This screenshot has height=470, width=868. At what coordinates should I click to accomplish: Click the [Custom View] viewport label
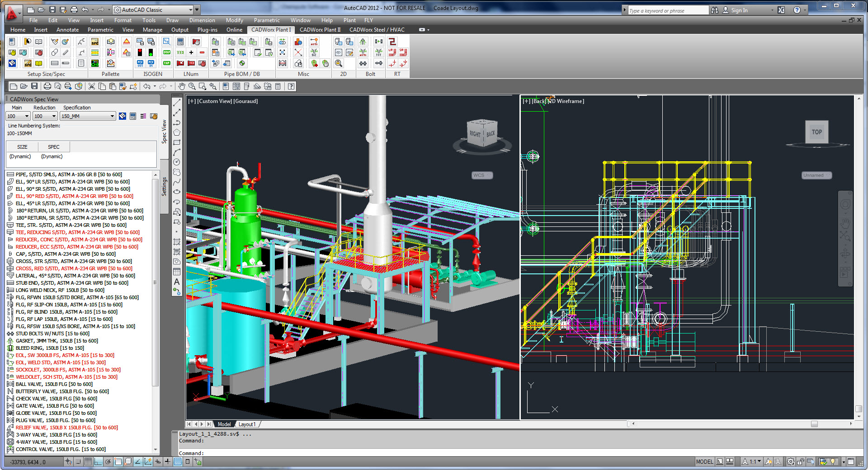coord(215,101)
